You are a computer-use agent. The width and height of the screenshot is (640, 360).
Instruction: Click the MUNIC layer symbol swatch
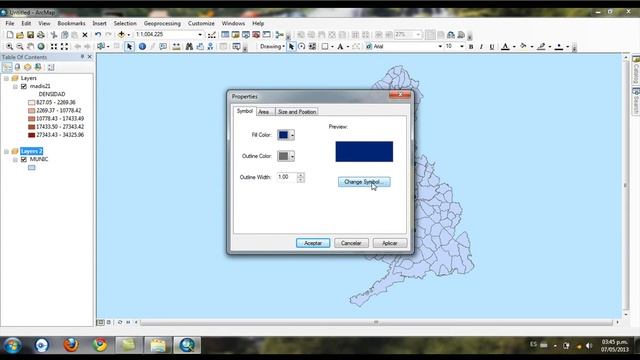(x=32, y=168)
